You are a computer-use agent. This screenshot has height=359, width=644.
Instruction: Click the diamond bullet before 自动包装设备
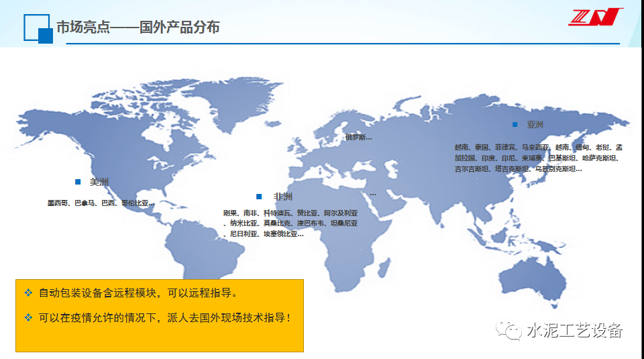[x=28, y=293]
